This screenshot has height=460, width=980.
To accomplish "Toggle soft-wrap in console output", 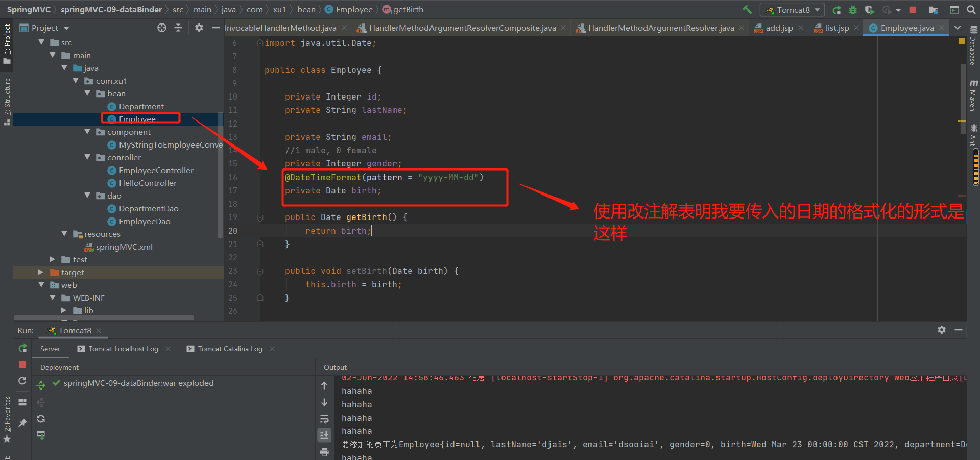I will point(324,419).
